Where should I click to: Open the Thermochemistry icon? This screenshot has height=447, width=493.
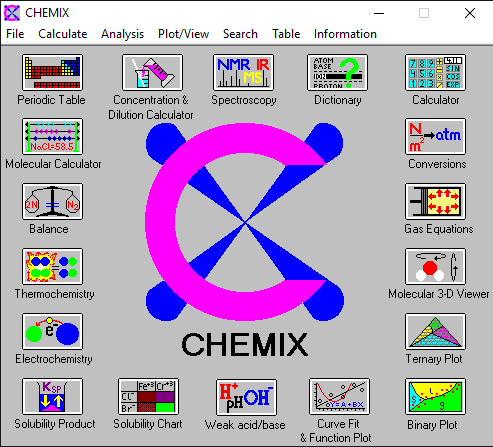[x=52, y=266]
